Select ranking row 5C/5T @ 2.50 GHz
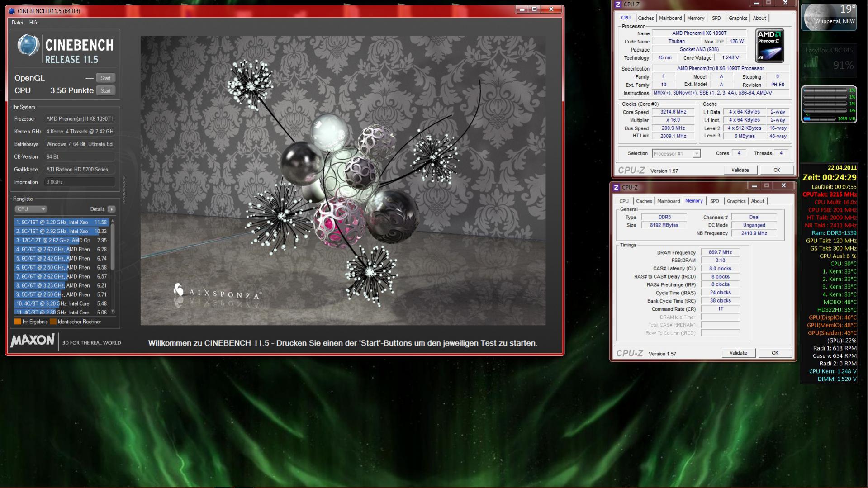 (x=62, y=294)
